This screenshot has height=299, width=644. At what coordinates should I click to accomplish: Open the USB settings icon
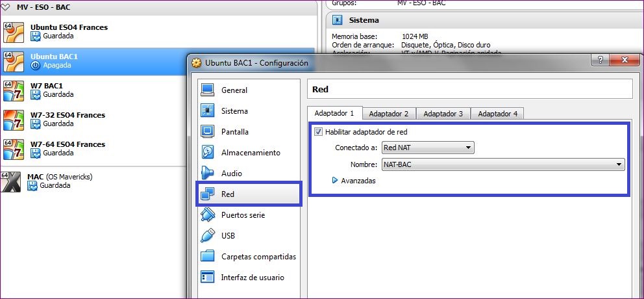pos(208,235)
